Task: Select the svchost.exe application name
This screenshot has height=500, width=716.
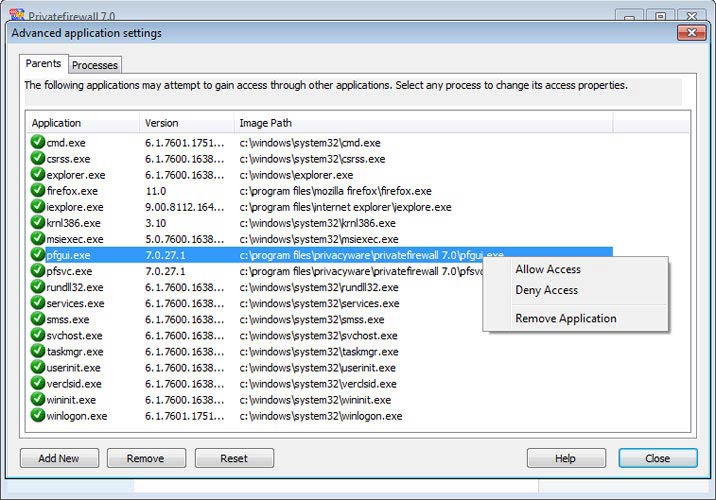Action: coord(74,336)
